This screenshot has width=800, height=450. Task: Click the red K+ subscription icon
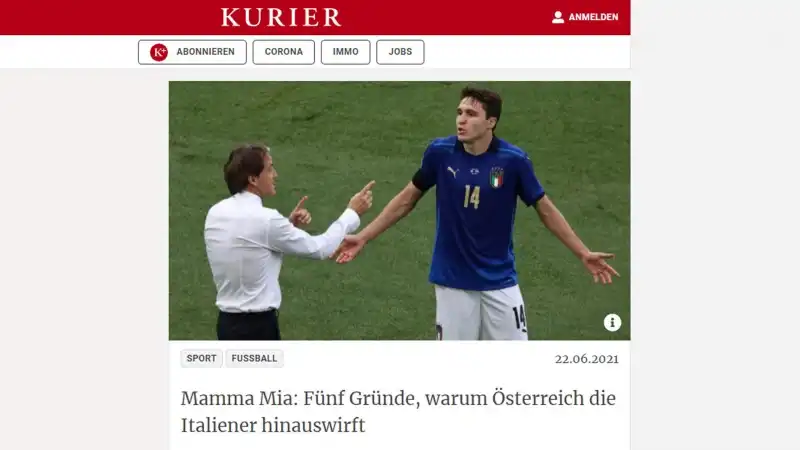tap(159, 52)
